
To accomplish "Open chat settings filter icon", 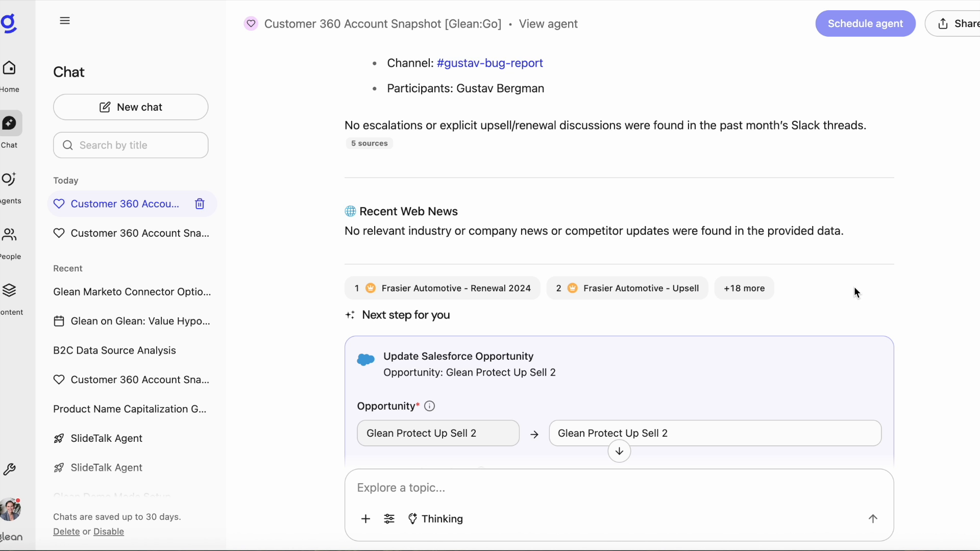I will (x=389, y=519).
